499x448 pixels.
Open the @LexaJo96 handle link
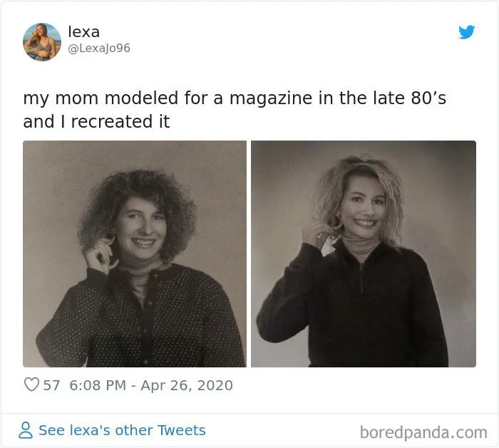pos(99,48)
